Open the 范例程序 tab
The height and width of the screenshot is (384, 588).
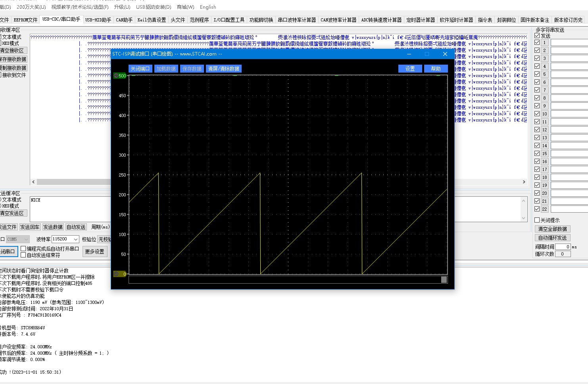tap(199, 19)
